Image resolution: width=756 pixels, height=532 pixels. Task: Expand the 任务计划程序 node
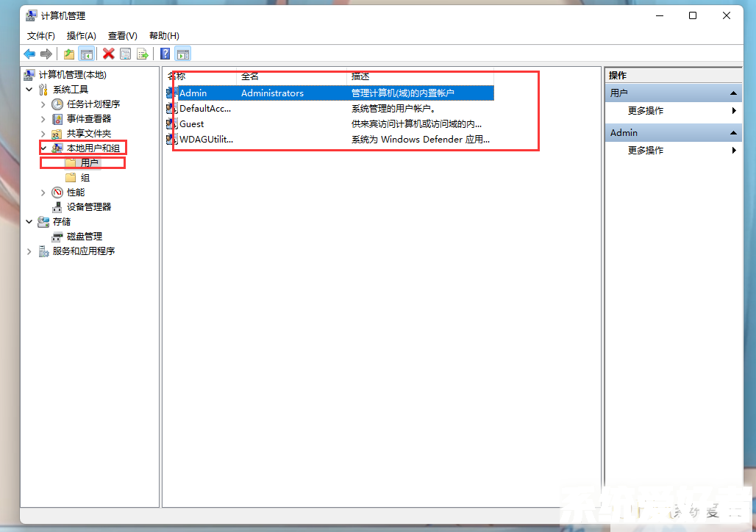coord(43,104)
